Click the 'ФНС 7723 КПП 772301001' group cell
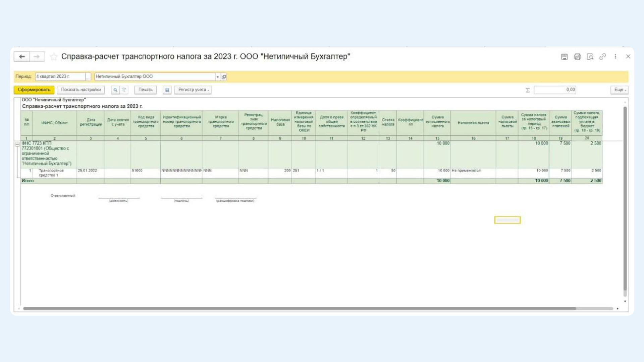644x362 pixels. point(49,154)
